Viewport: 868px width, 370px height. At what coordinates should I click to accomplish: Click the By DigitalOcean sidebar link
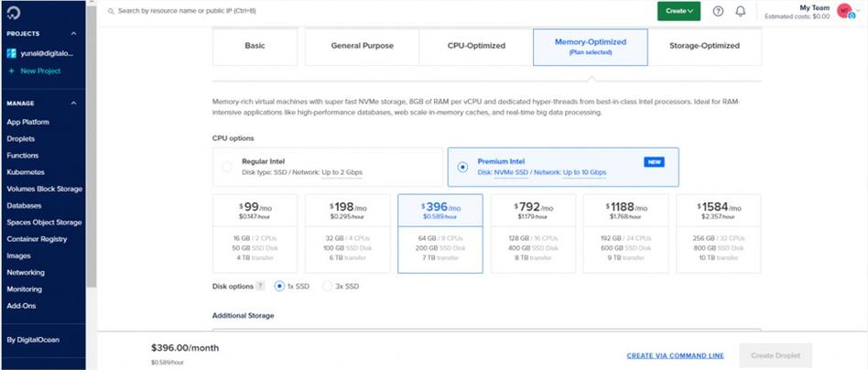click(33, 340)
